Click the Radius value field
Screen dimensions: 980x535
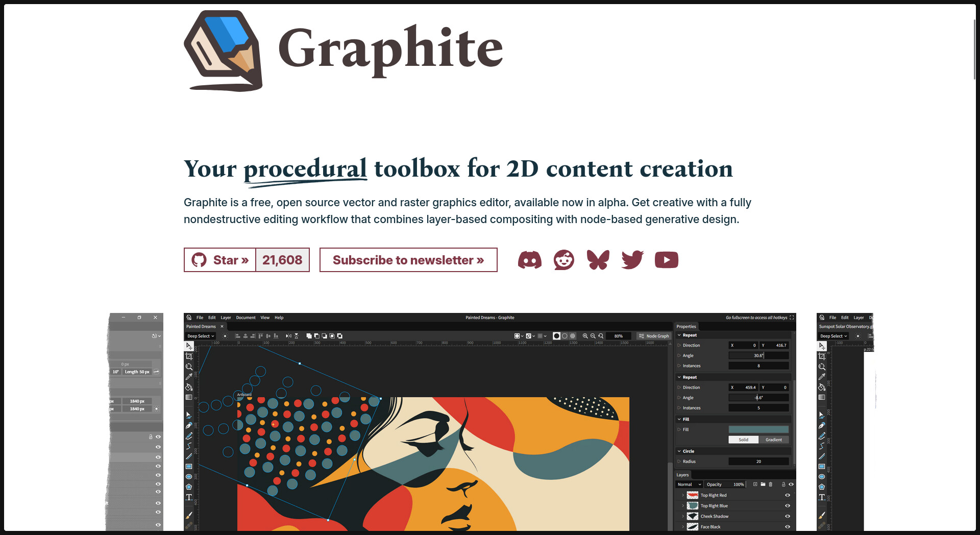coord(758,461)
